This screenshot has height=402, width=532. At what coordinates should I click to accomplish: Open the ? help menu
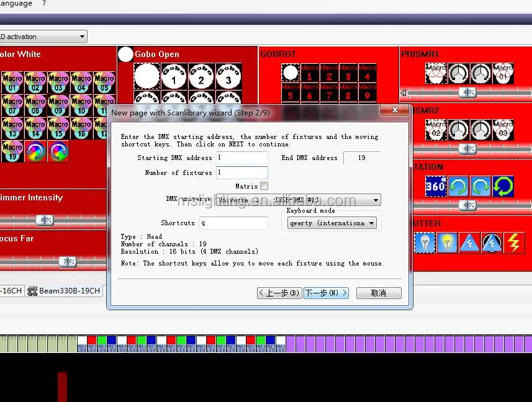point(44,4)
